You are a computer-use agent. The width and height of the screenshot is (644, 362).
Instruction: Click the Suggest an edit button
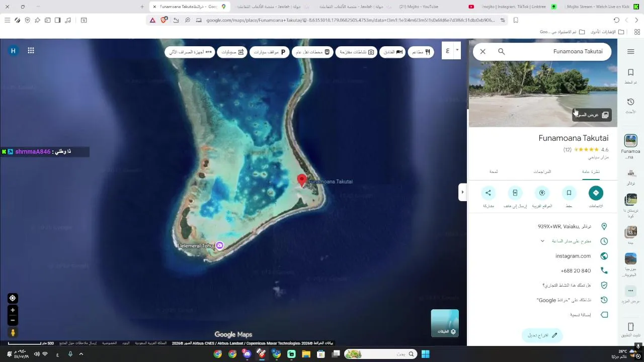click(542, 335)
